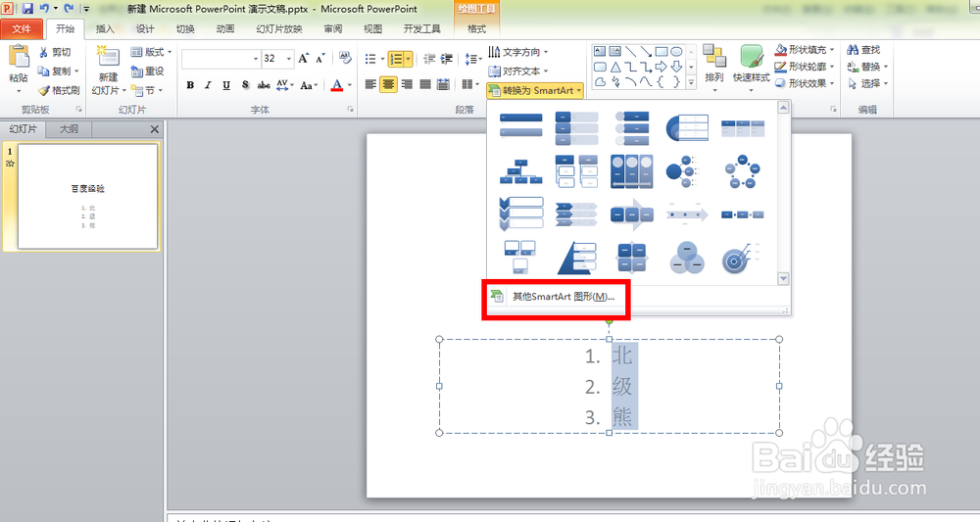
Task: Toggle italic text formatting
Action: [208, 85]
